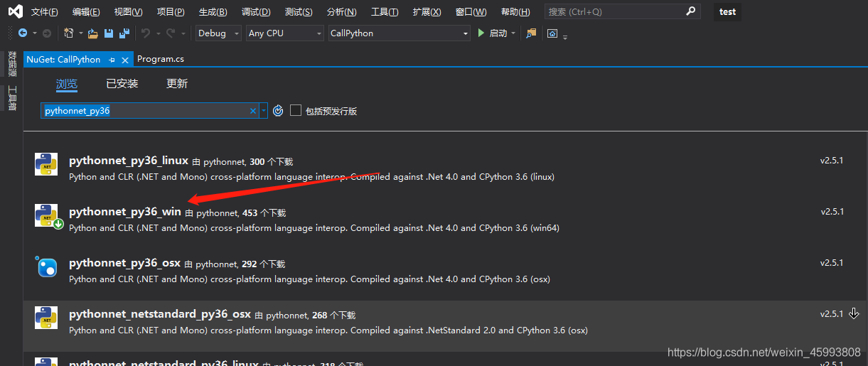
Task: Select the pythonnet_py36_osx package title
Action: coord(125,263)
